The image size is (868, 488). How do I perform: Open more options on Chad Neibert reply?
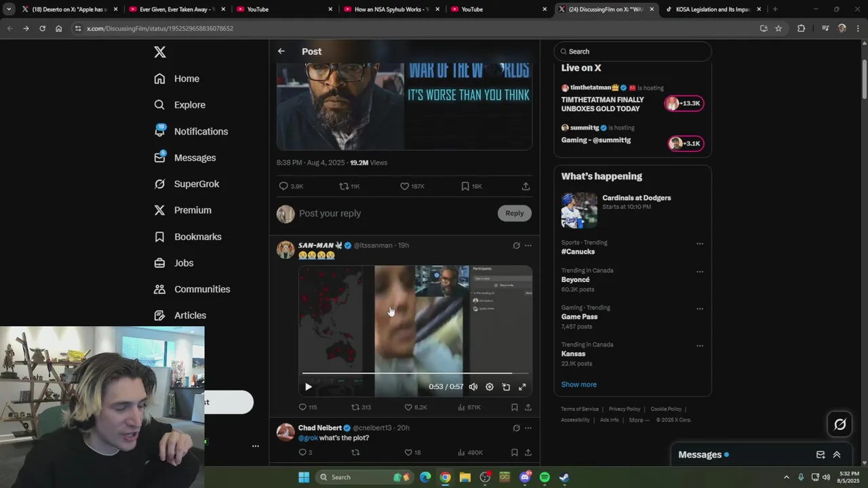click(528, 428)
